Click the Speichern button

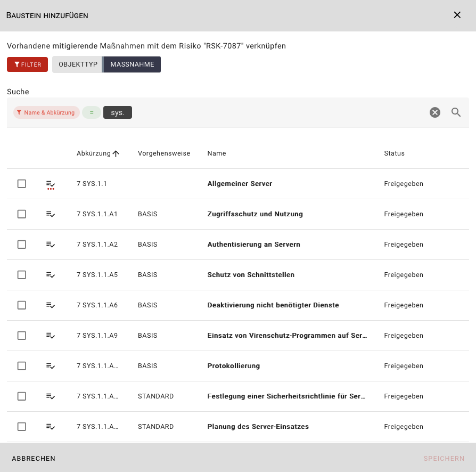click(444, 459)
